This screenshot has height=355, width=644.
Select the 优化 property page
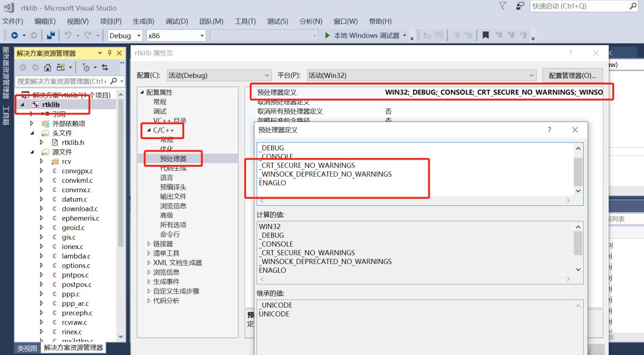pos(166,149)
